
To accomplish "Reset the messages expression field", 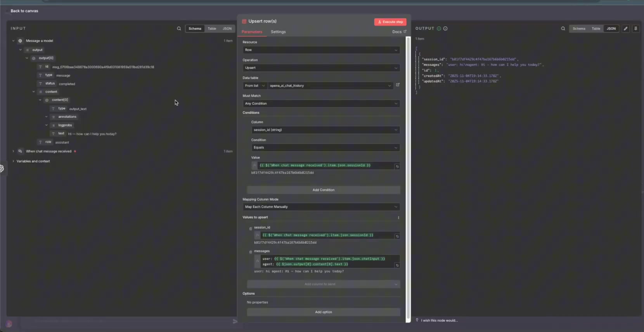I will tap(397, 266).
